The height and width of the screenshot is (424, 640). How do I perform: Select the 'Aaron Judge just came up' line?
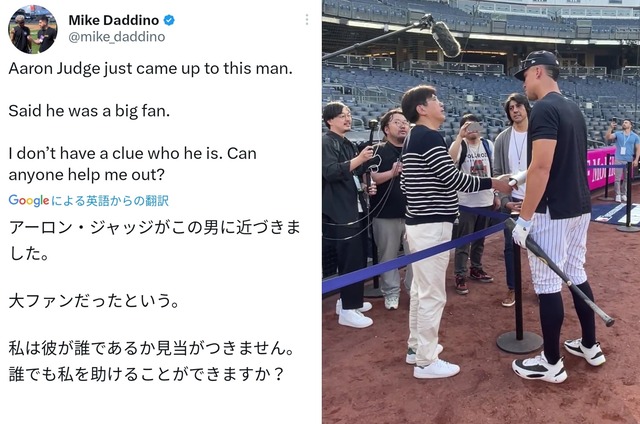click(151, 69)
